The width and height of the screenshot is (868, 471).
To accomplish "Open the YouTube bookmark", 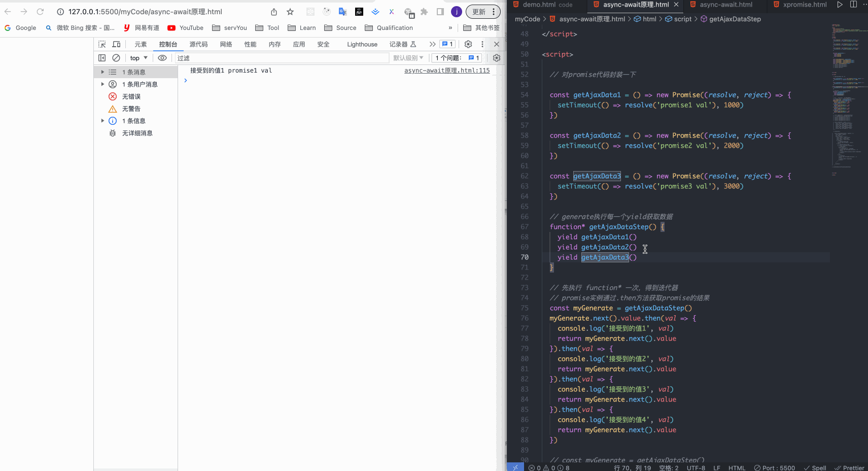I will (x=186, y=28).
